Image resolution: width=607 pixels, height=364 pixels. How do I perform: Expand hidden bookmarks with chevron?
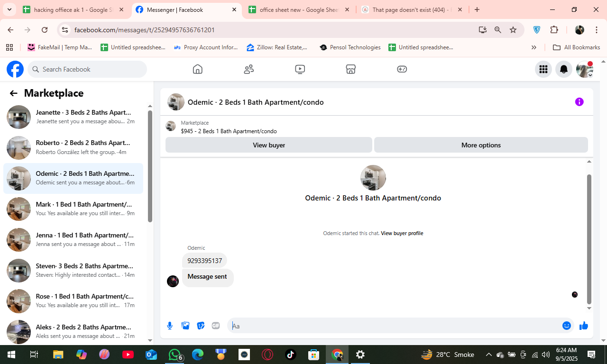click(534, 47)
